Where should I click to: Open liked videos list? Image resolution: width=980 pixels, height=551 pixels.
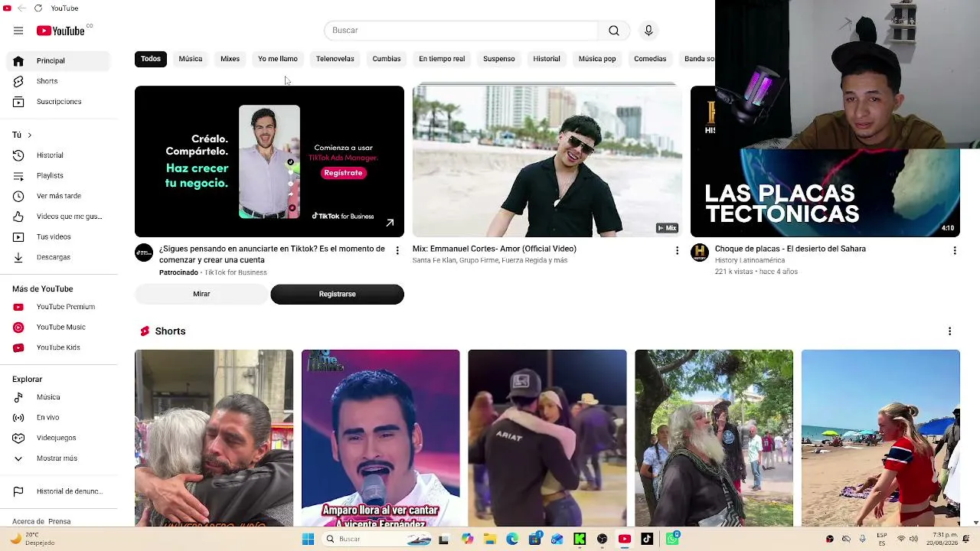coord(58,217)
